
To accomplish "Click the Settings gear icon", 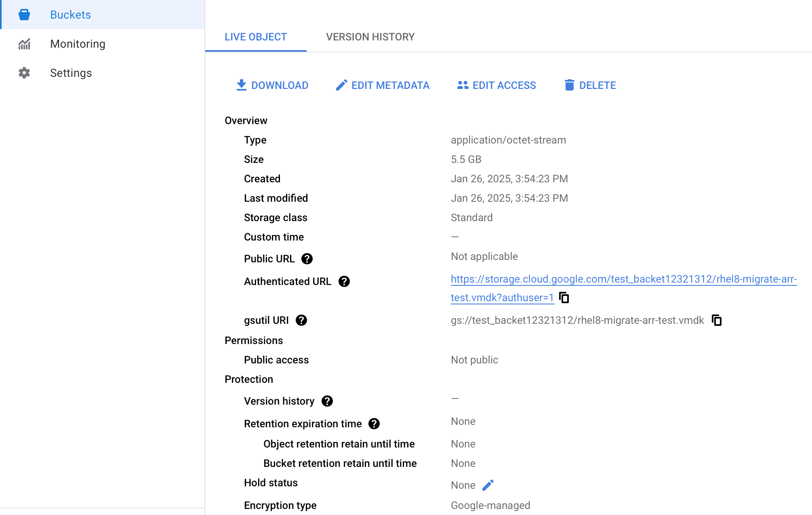I will click(x=24, y=73).
